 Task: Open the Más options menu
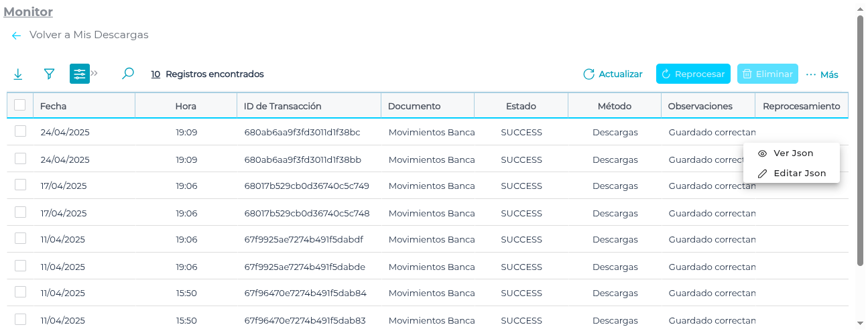click(x=822, y=74)
